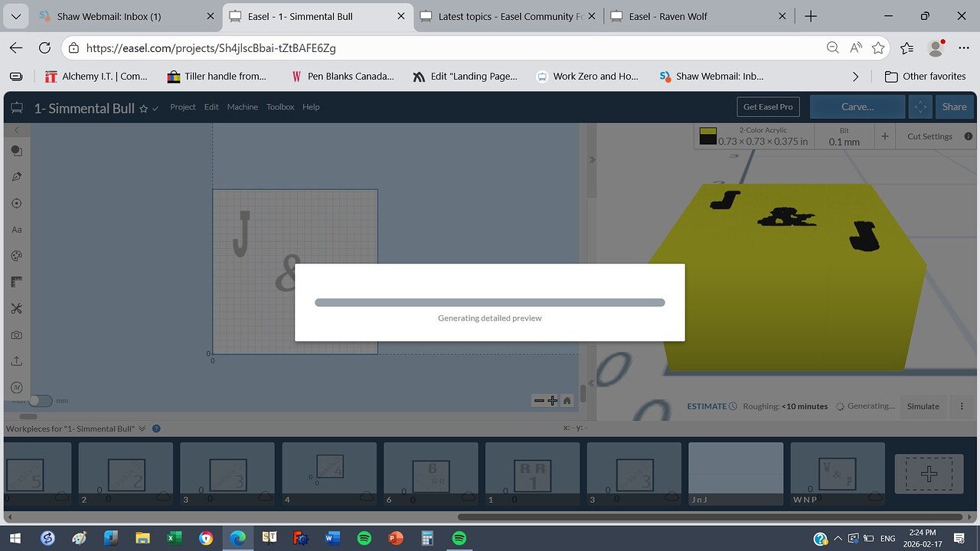The image size is (980, 551).
Task: Toggle units between inches and millimeters
Action: click(41, 400)
